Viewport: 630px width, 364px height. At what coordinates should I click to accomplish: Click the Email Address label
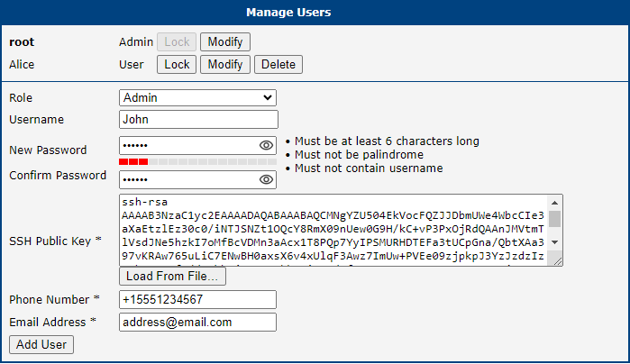pyautogui.click(x=52, y=323)
